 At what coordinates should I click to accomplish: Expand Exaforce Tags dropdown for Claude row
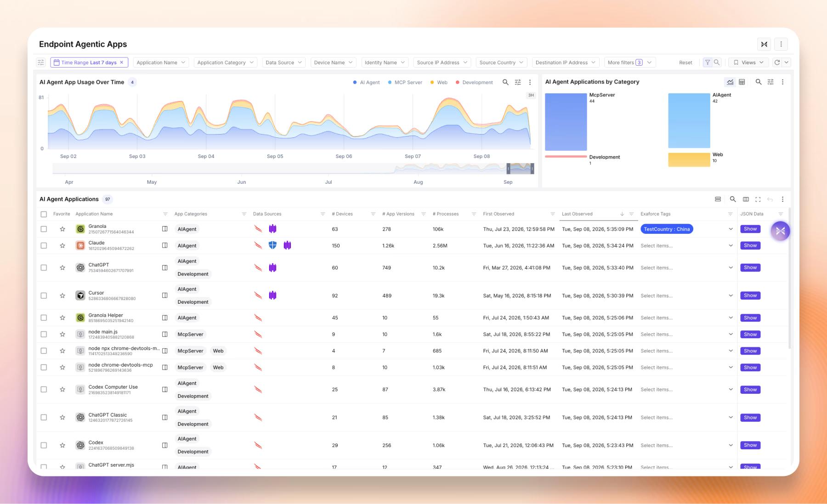pyautogui.click(x=731, y=245)
